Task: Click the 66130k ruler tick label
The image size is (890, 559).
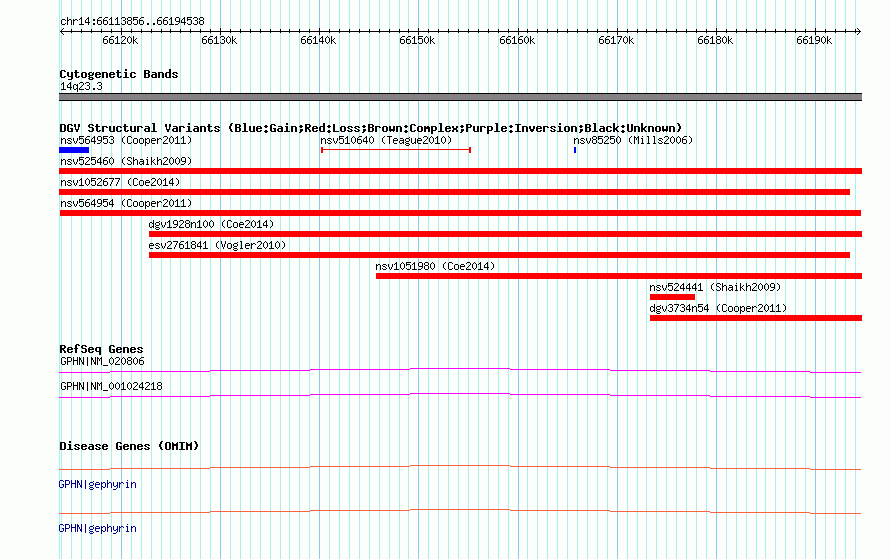Action: 219,40
